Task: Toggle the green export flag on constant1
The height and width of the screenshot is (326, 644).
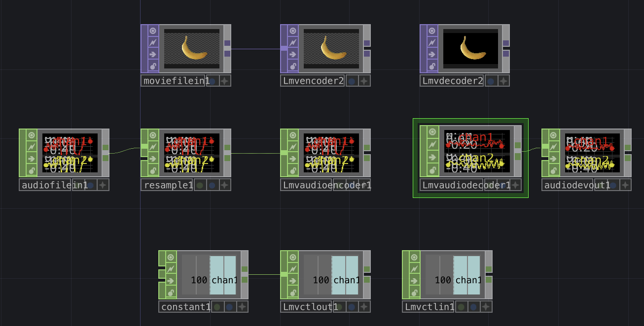Action: click(217, 307)
